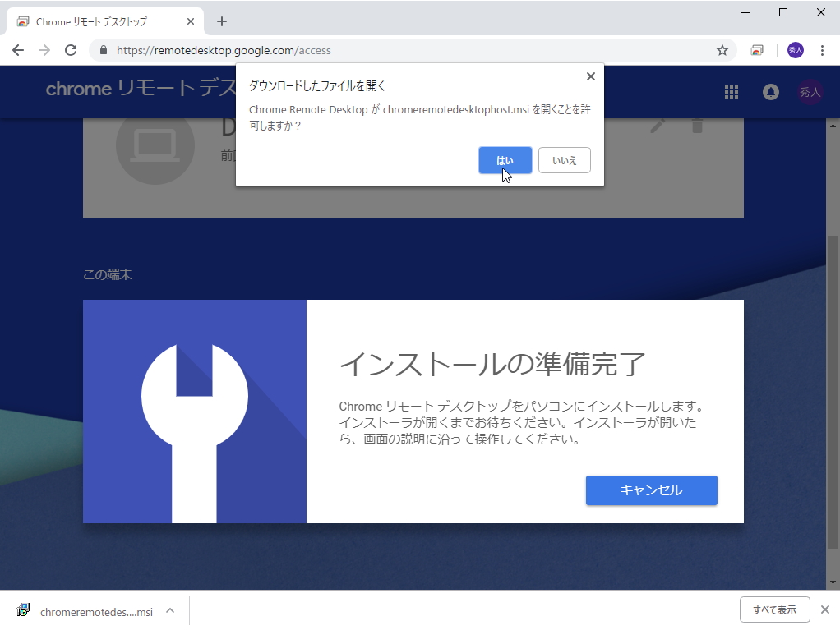Open notifications with the bell icon
Viewport: 840px width, 630px height.
click(770, 92)
